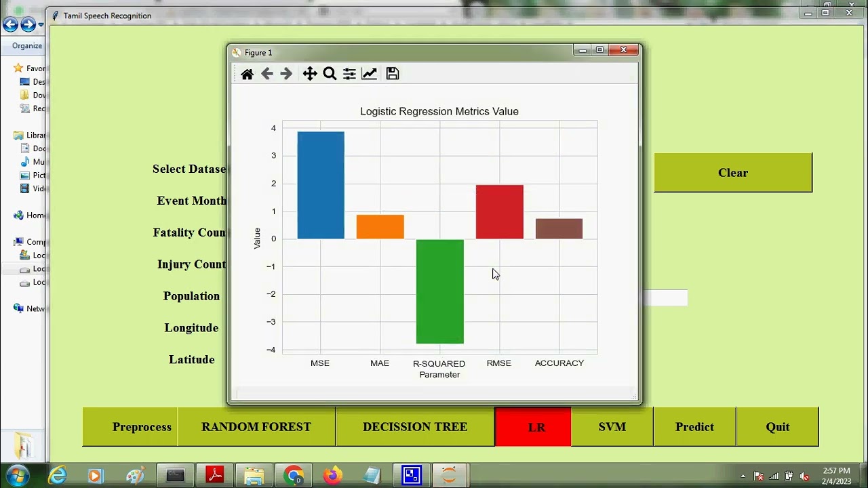Open the Explorer recent pages dropdown arrow
The image size is (868, 488).
tap(41, 25)
